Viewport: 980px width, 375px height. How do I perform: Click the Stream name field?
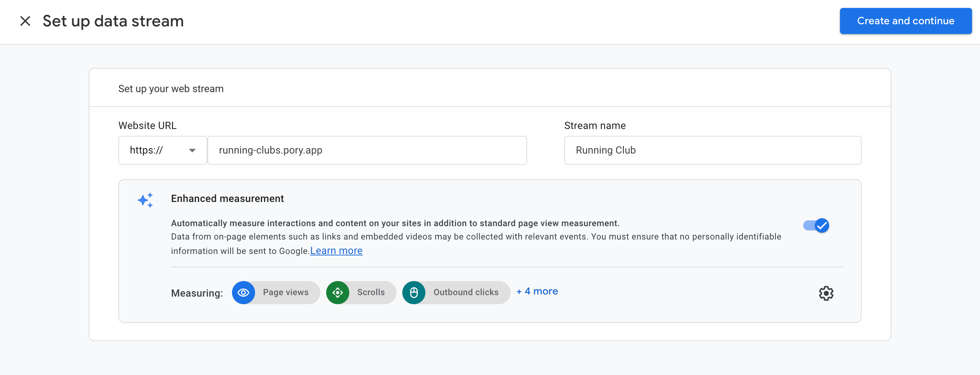713,150
